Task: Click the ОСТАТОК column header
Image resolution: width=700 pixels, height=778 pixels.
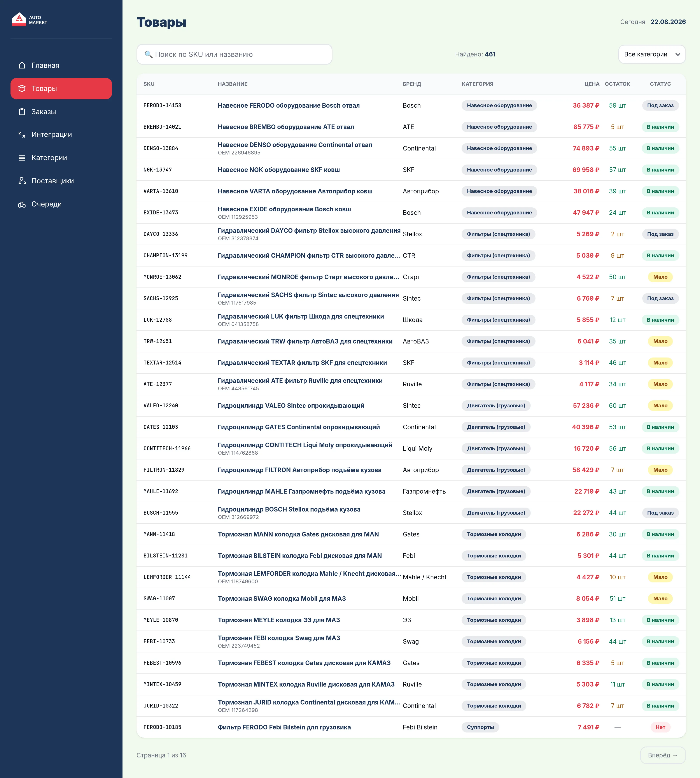Action: click(617, 84)
